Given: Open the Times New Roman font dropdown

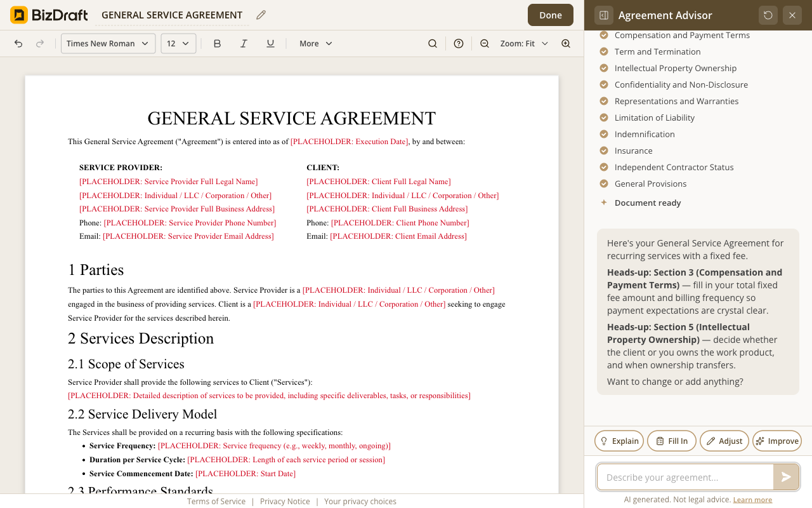Looking at the screenshot, I should tap(108, 43).
